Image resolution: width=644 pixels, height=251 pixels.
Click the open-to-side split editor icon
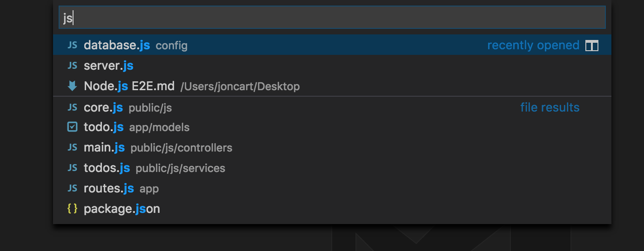(x=591, y=46)
